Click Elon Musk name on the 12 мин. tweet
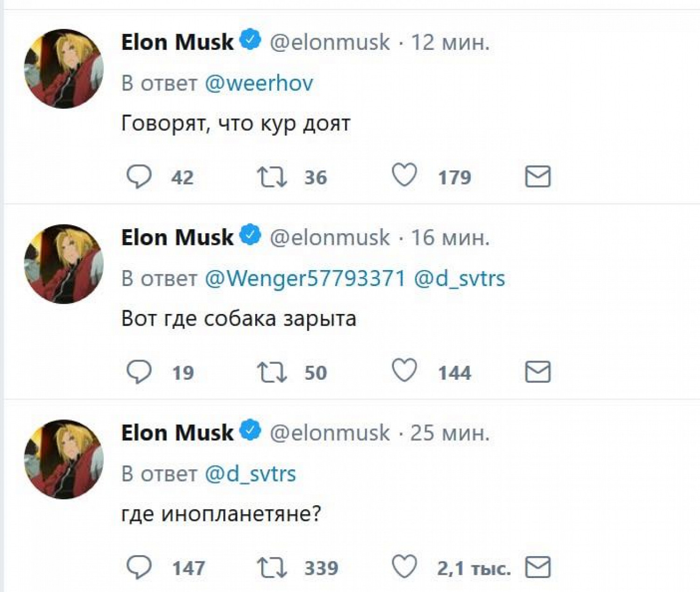This screenshot has width=700, height=592. click(x=177, y=42)
